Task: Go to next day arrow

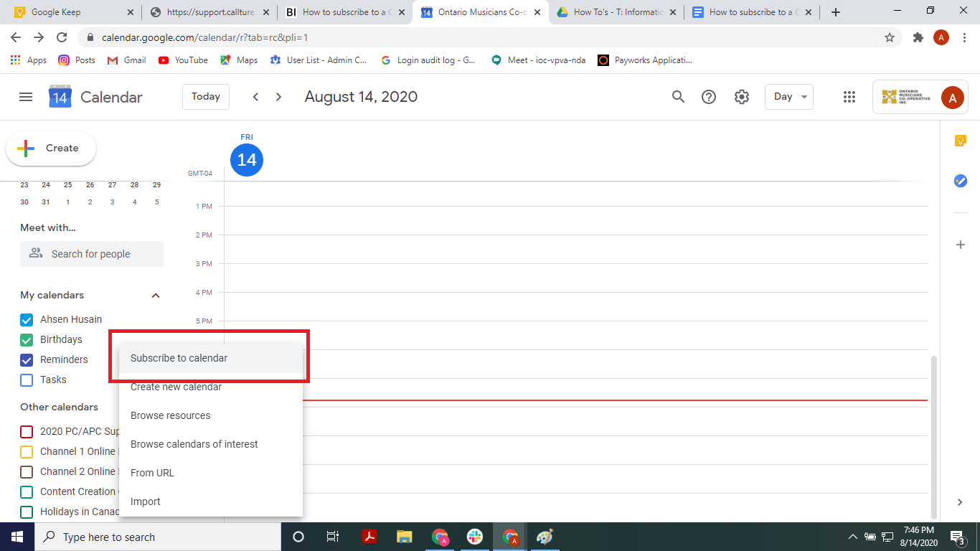Action: click(x=279, y=97)
